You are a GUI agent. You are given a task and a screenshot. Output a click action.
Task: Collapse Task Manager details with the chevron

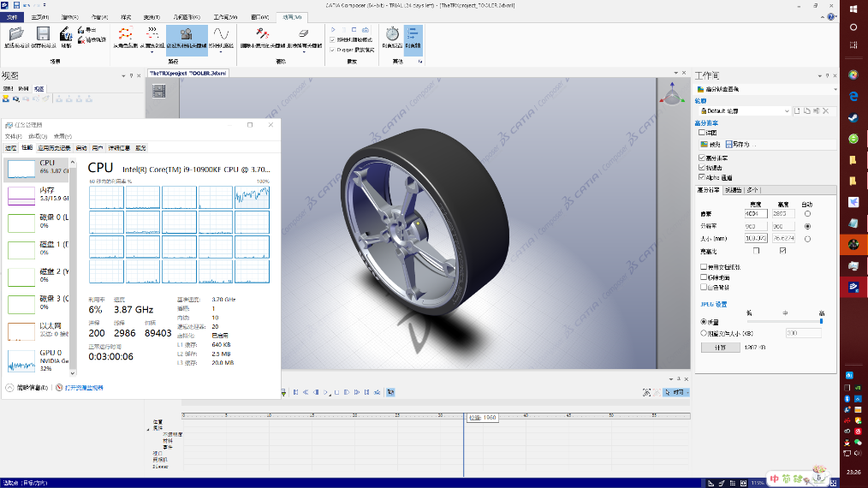tap(10, 388)
